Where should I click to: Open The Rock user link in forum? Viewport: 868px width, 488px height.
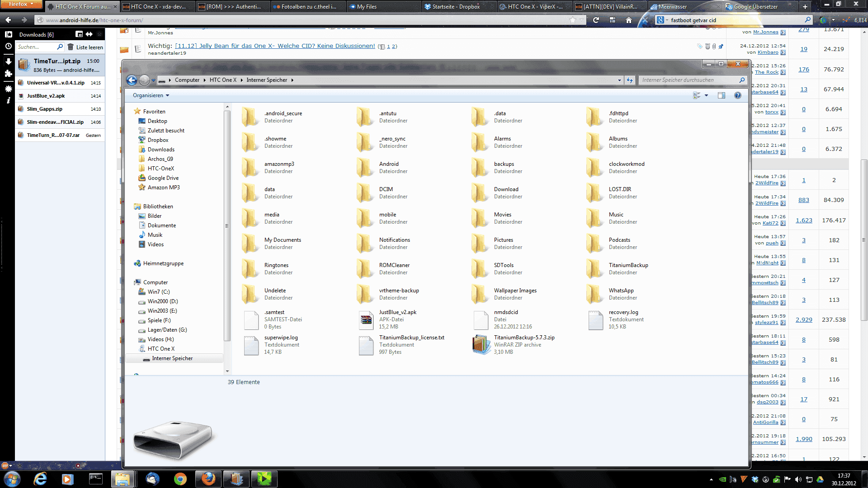(x=766, y=72)
